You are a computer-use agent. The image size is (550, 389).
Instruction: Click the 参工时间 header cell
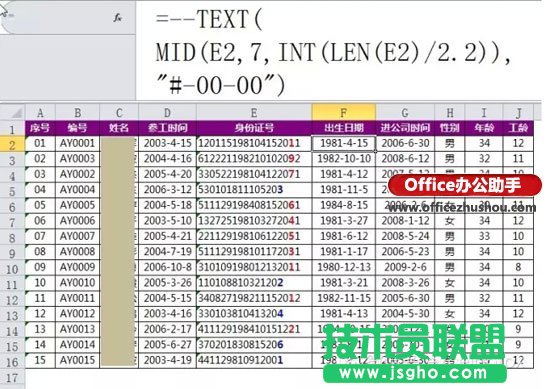(x=167, y=128)
